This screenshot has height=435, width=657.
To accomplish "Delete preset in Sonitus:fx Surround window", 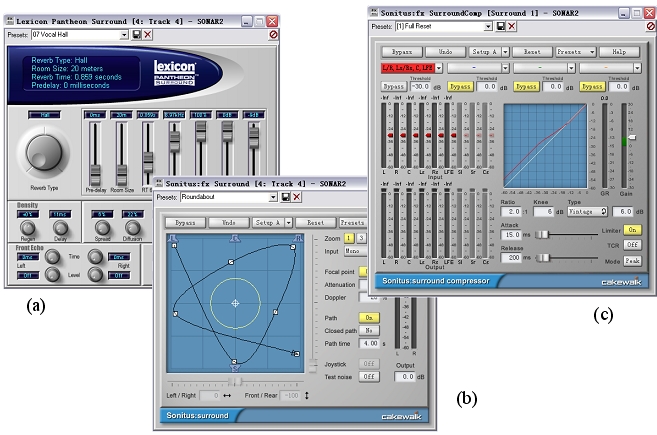I will click(x=297, y=197).
